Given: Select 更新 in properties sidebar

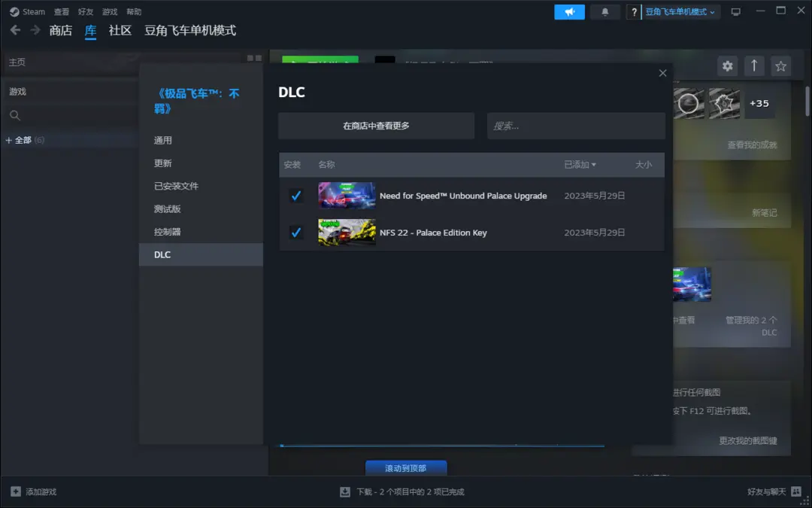Looking at the screenshot, I should tap(201, 163).
